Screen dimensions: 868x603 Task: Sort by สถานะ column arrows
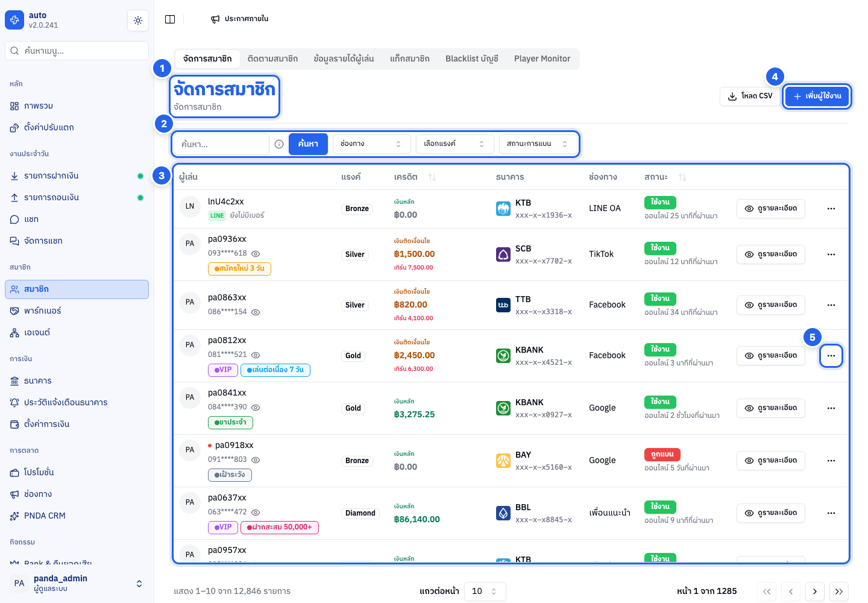682,177
